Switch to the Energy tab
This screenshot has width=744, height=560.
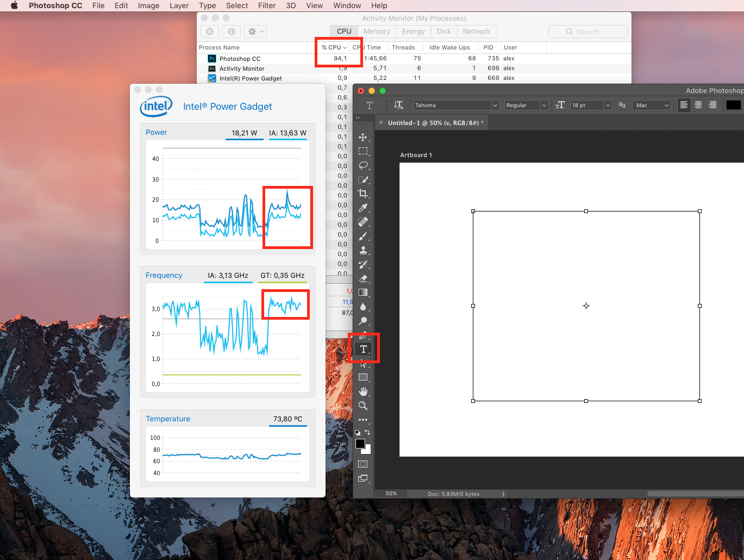(414, 32)
